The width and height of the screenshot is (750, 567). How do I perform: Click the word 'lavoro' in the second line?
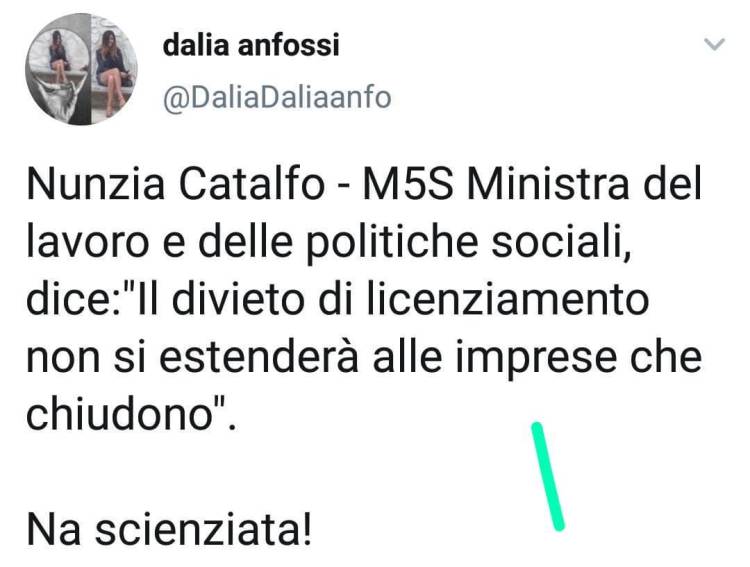pyautogui.click(x=88, y=242)
